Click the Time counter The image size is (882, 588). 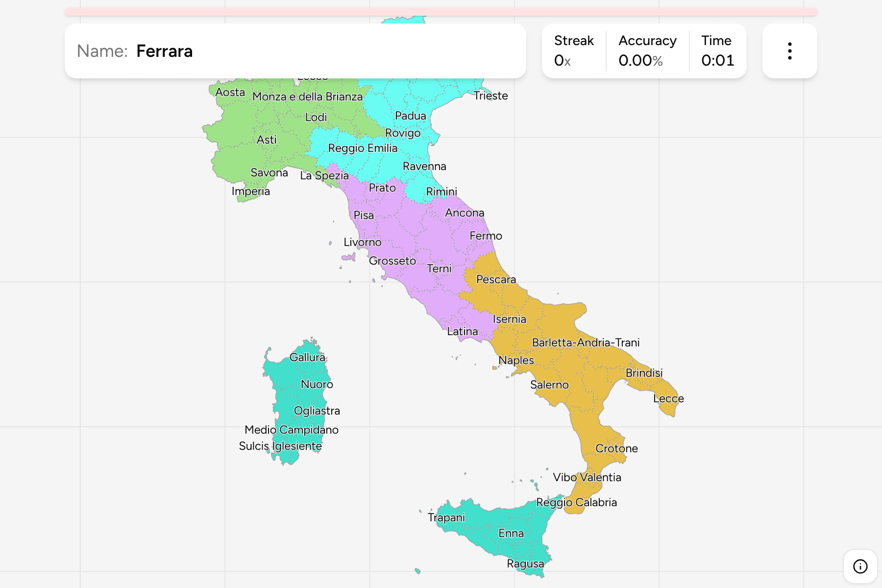717,51
